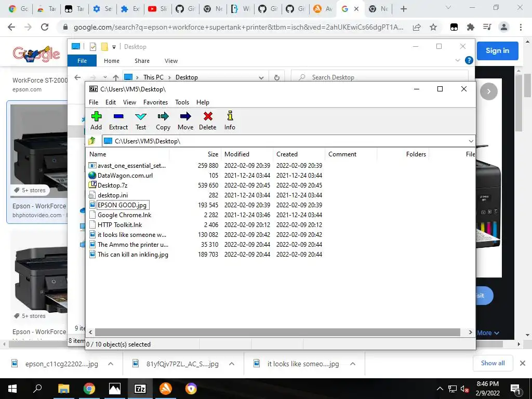
Task: Expand the Explorer ribbon chevron
Action: click(457, 60)
